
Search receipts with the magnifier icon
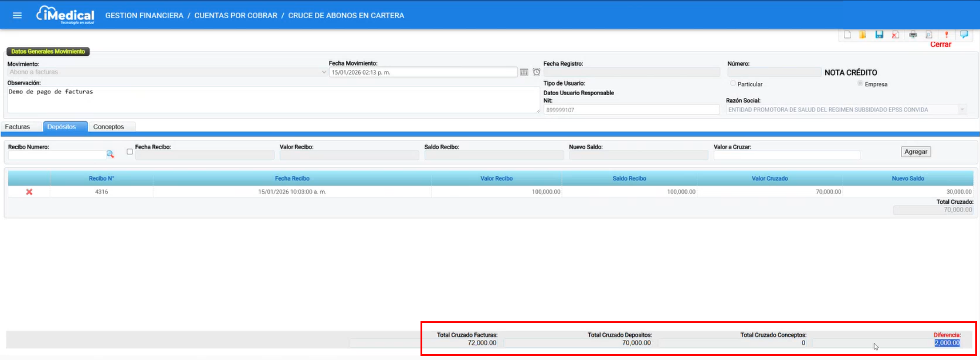pos(110,154)
